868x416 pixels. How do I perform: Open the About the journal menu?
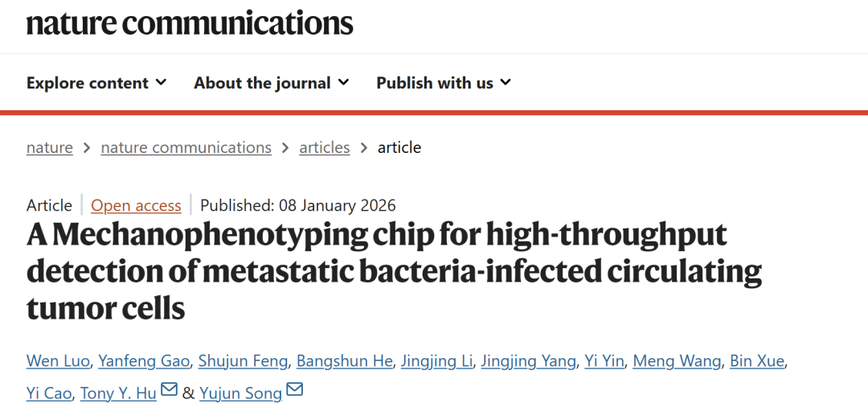point(271,83)
